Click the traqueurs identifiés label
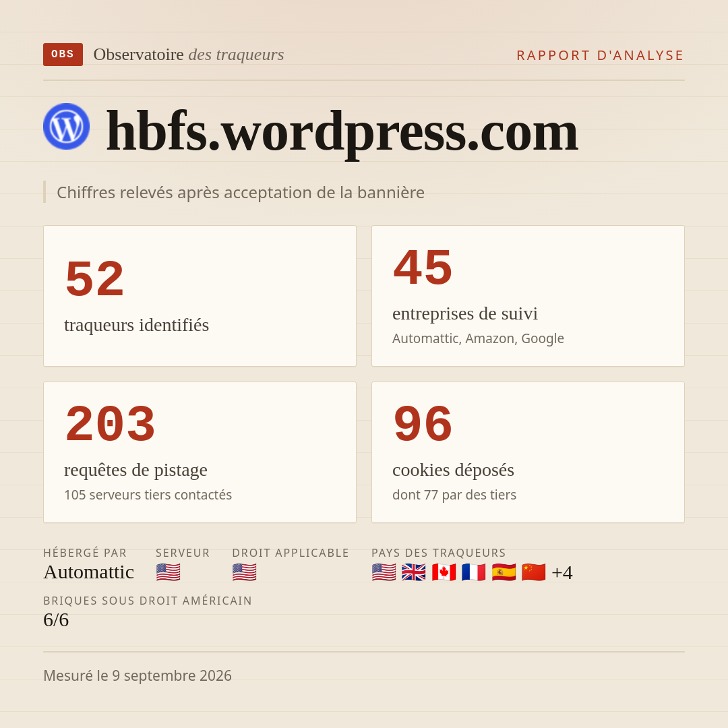This screenshot has height=728, width=728. [x=136, y=325]
